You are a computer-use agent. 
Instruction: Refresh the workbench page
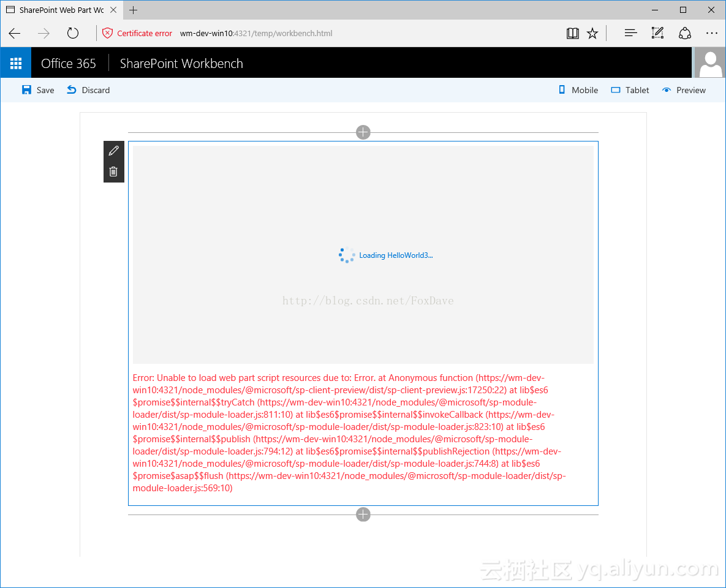point(73,33)
